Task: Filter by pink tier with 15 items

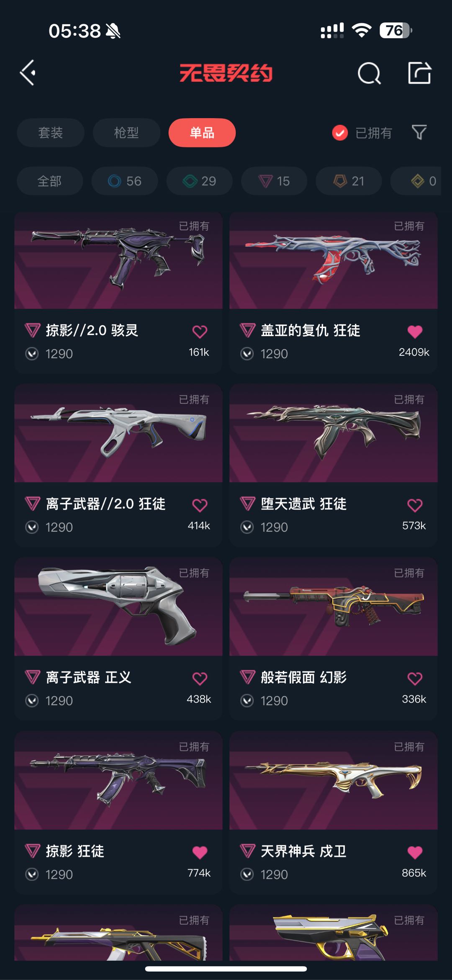Action: pos(274,181)
